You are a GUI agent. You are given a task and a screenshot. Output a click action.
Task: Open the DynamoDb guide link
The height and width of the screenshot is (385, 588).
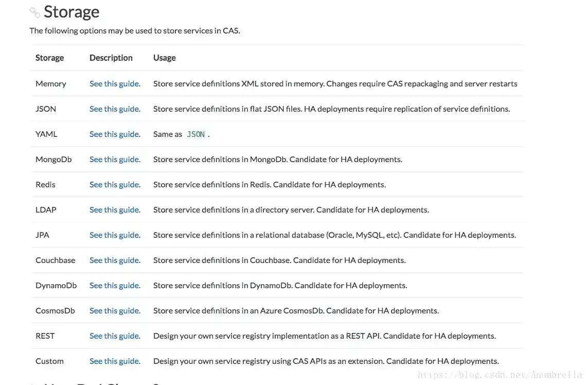(x=114, y=285)
